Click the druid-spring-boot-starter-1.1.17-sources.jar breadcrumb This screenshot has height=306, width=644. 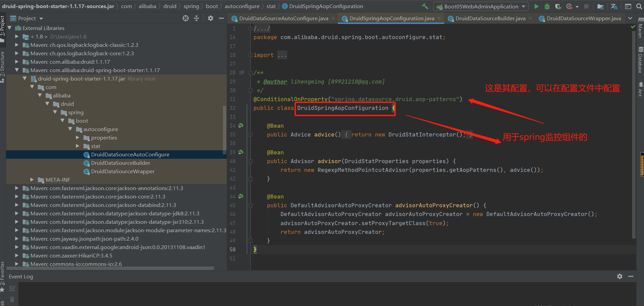58,6
